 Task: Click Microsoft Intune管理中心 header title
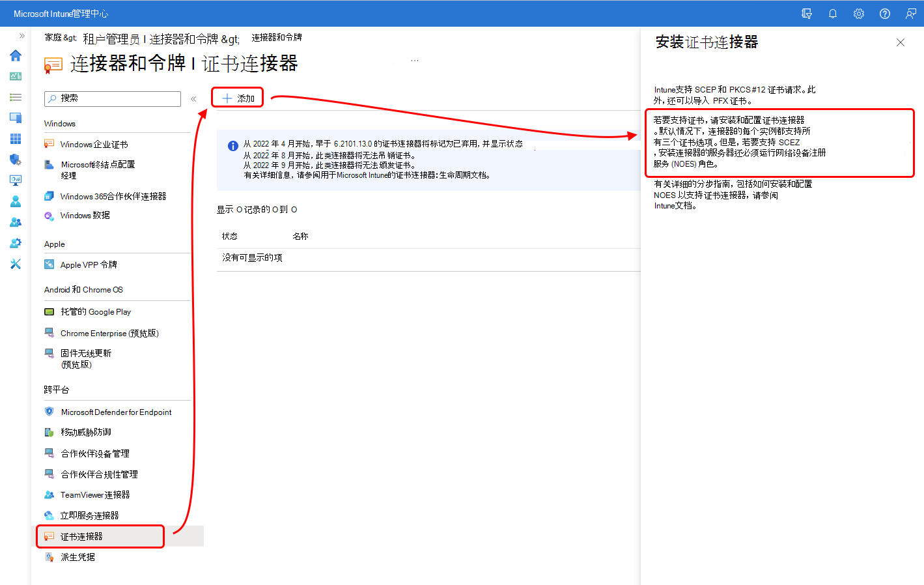click(61, 14)
